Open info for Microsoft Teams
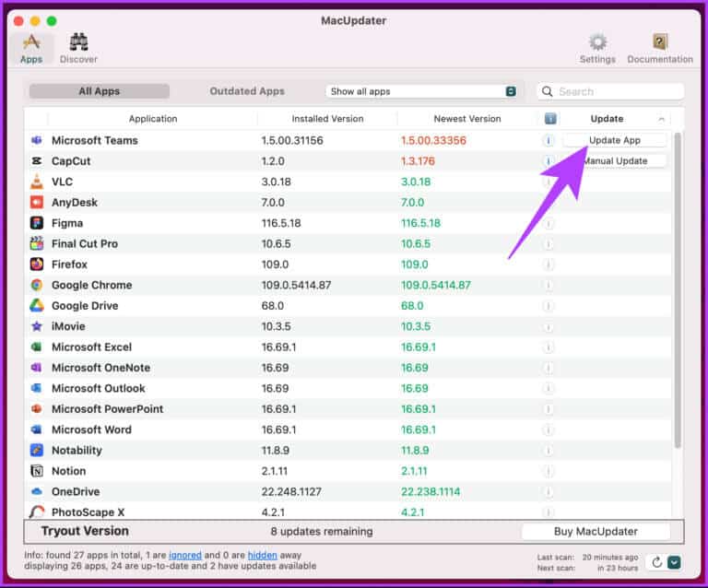This screenshot has height=588, width=708. (x=549, y=141)
